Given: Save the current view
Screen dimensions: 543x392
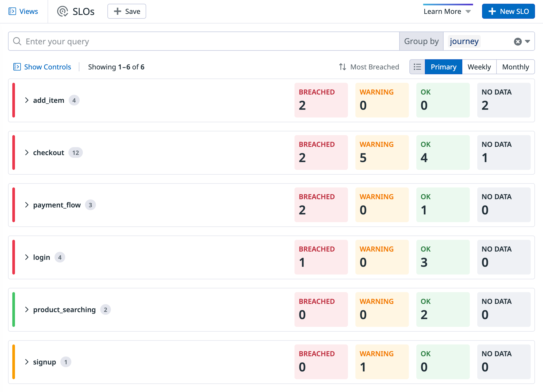Looking at the screenshot, I should tap(127, 11).
